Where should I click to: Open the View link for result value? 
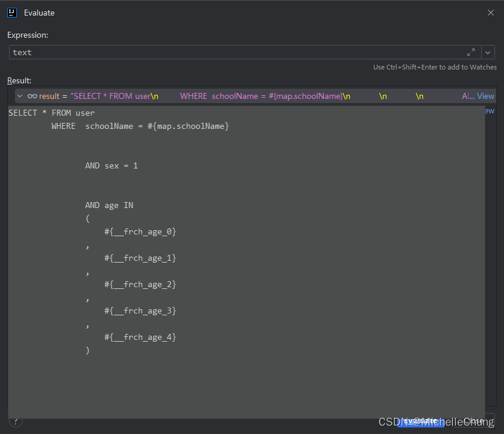tap(485, 96)
